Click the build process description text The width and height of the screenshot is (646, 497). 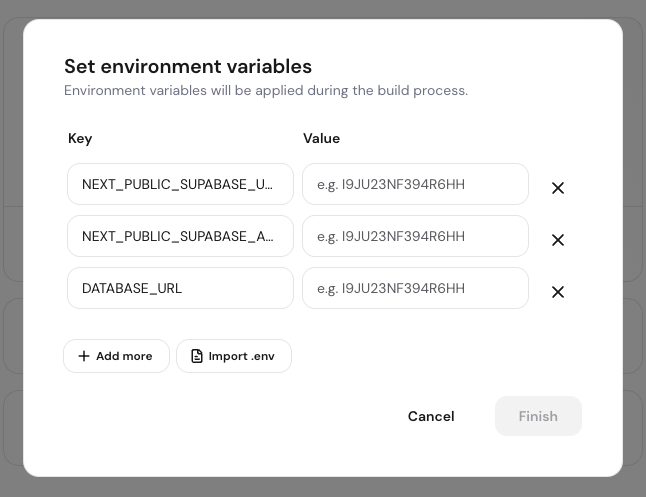[266, 91]
